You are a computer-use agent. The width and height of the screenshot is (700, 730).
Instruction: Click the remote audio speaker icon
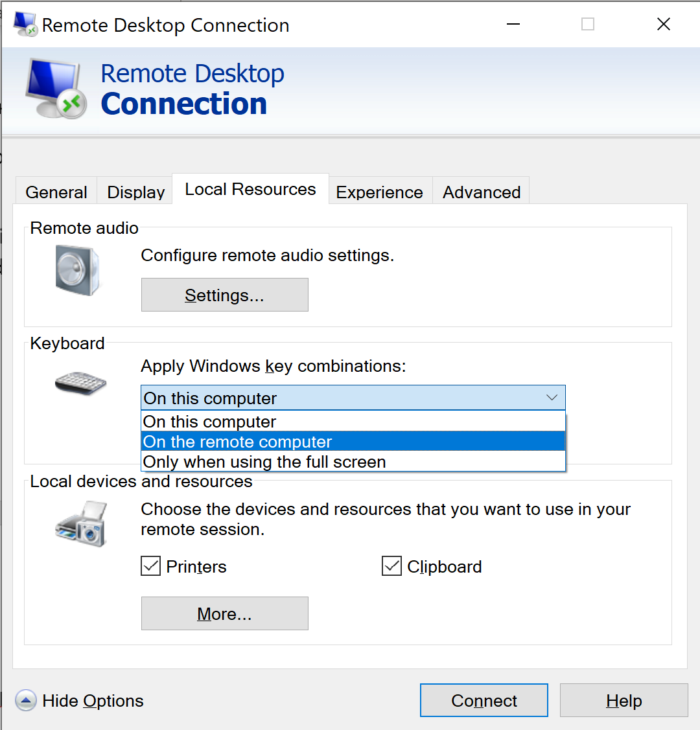tap(77, 270)
